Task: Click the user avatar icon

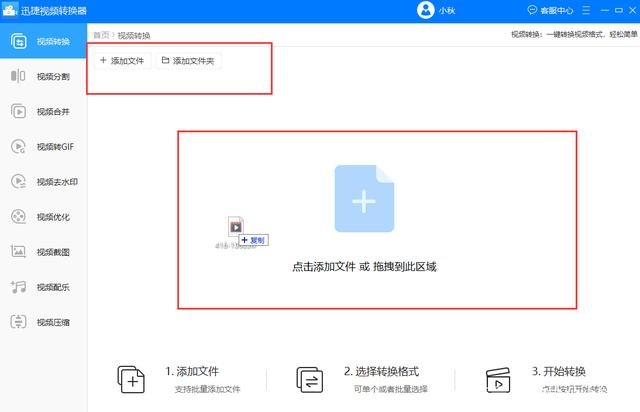Action: click(x=426, y=10)
